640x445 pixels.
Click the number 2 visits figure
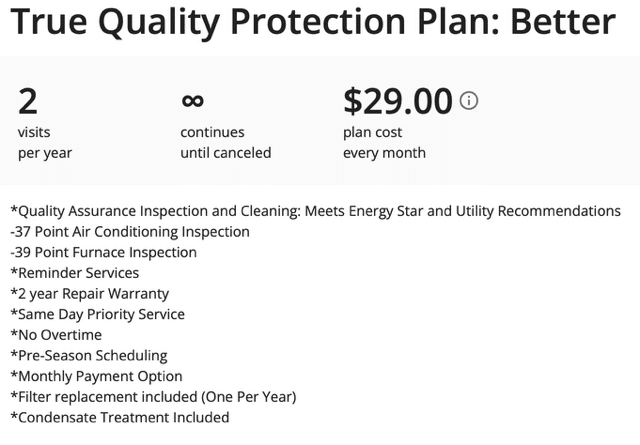(x=28, y=101)
